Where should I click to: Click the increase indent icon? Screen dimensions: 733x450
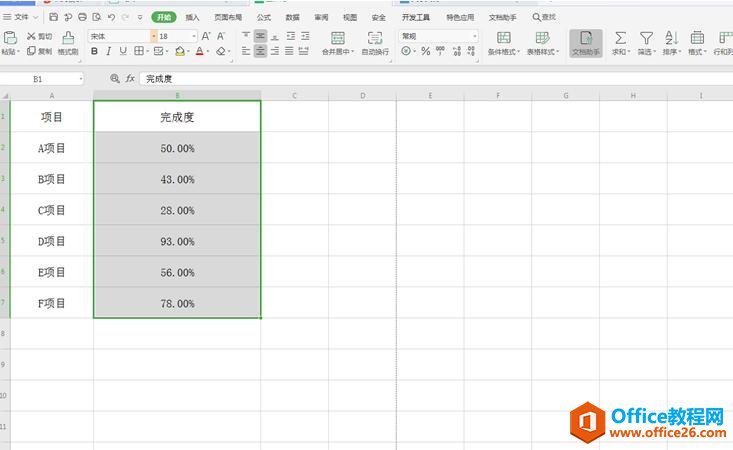coord(305,36)
